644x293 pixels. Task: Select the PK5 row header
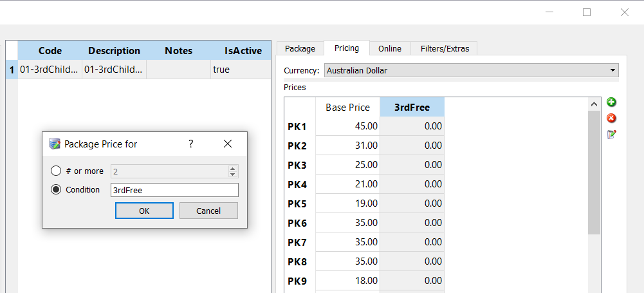pyautogui.click(x=300, y=204)
